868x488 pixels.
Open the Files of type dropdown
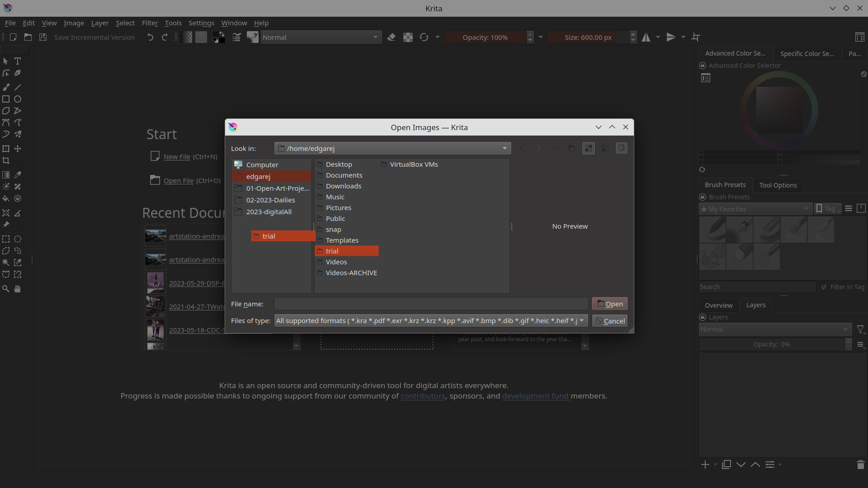581,321
